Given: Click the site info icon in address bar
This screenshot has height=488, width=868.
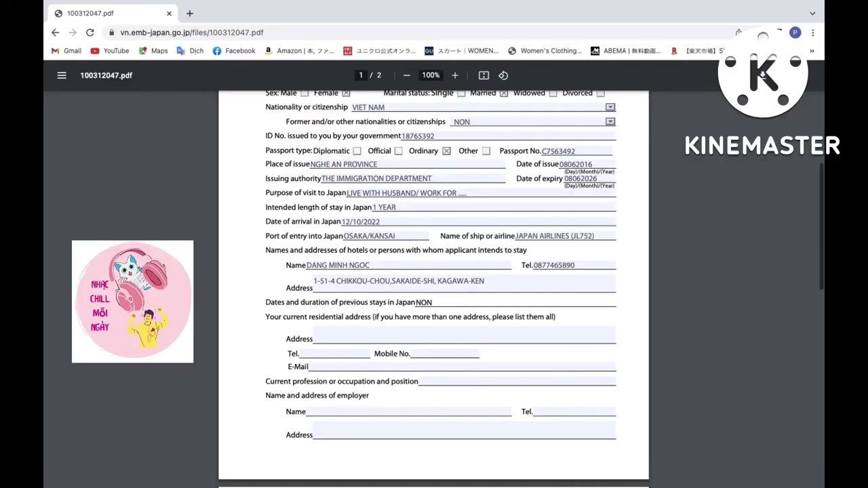Looking at the screenshot, I should [111, 33].
